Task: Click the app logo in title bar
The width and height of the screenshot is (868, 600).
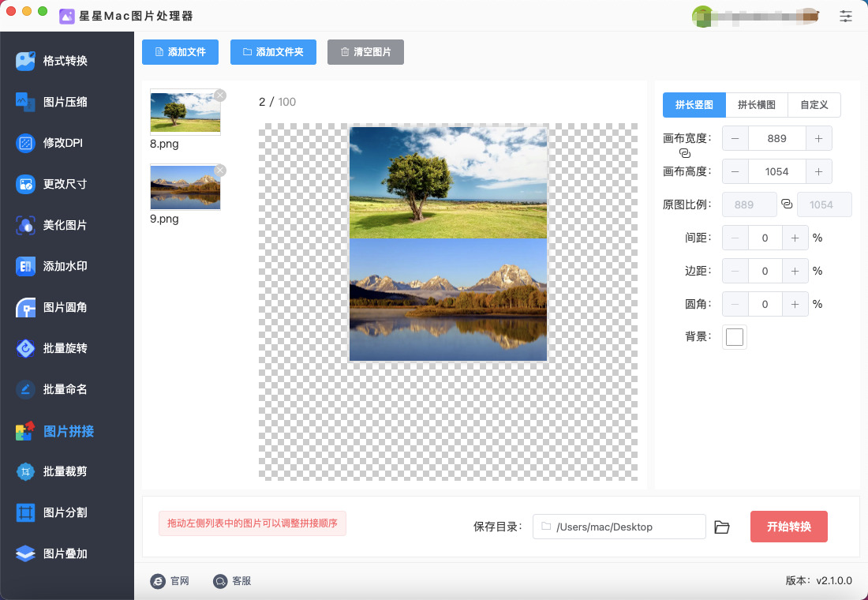Action: [x=66, y=16]
